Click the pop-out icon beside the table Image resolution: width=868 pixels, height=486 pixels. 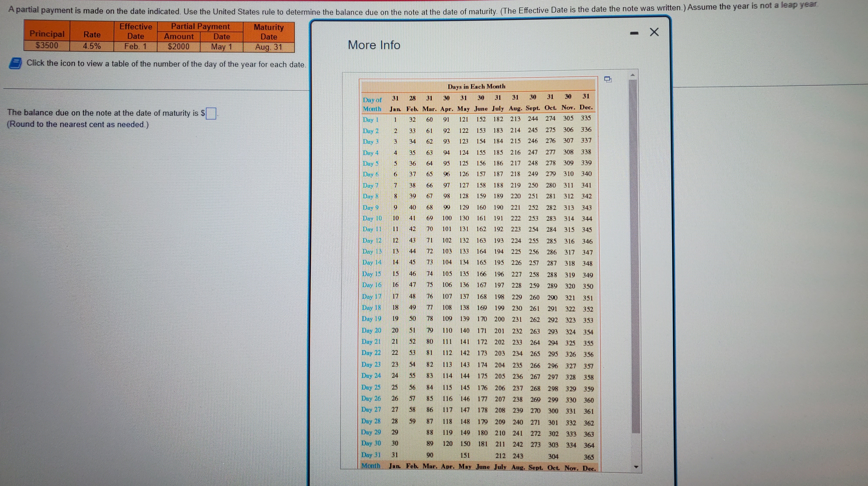pos(607,80)
